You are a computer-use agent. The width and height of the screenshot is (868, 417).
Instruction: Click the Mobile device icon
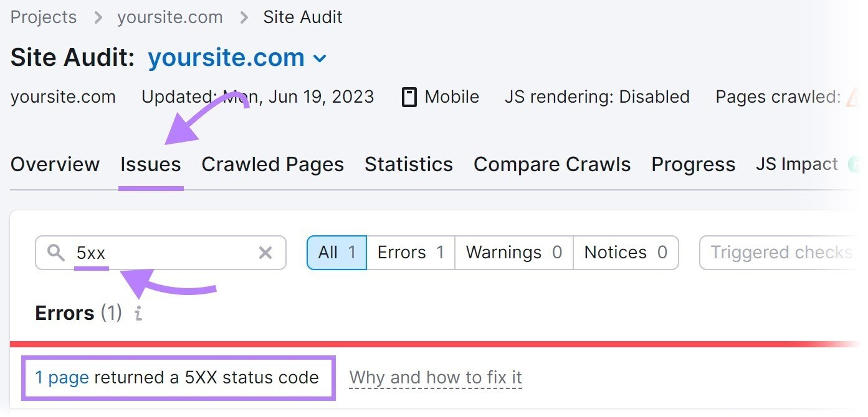(409, 97)
